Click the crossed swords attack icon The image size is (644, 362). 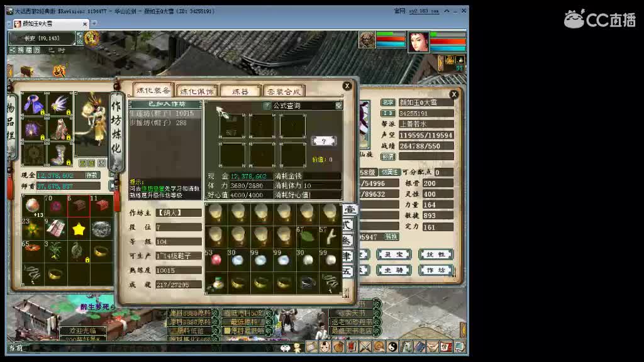(x=365, y=347)
